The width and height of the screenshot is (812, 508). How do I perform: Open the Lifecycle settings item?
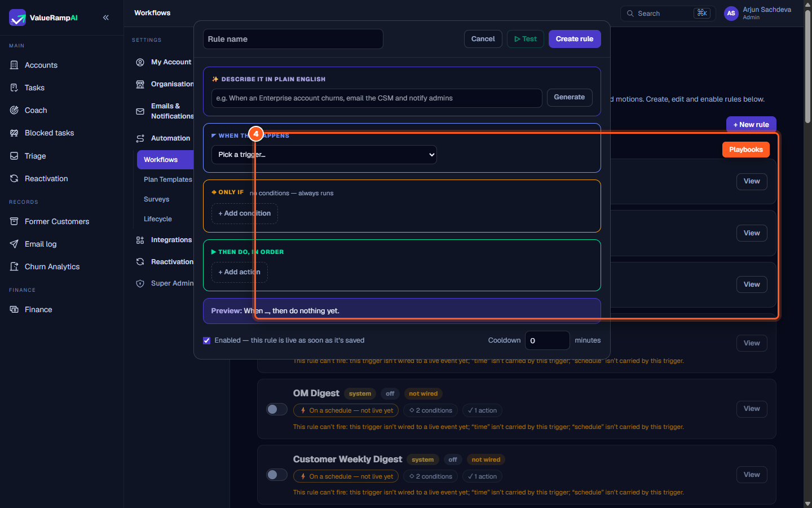click(158, 219)
